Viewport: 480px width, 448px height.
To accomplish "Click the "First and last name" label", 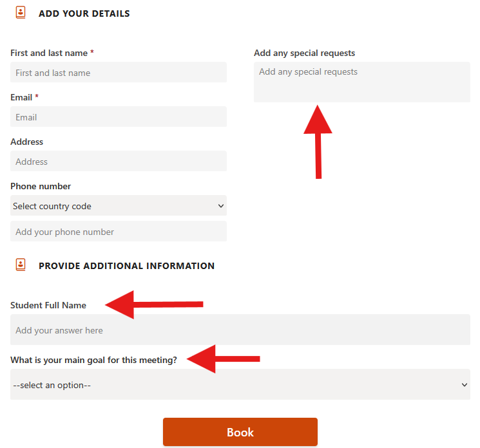I will pos(49,53).
